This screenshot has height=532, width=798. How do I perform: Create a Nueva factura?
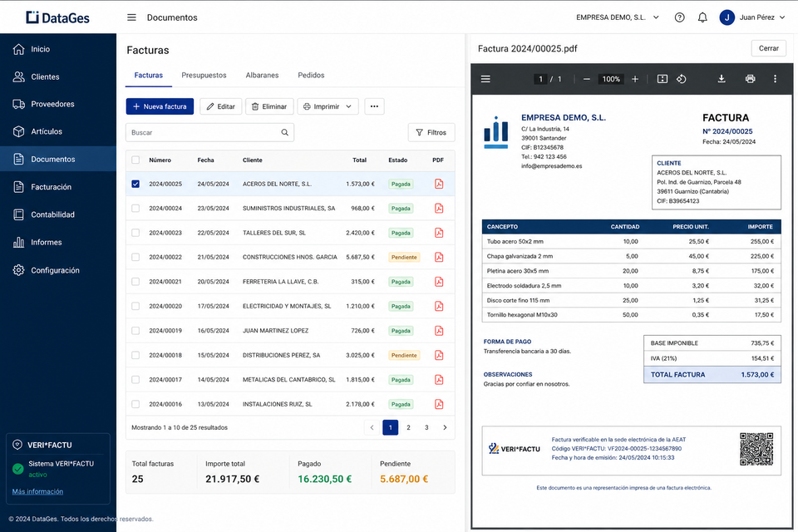point(160,106)
